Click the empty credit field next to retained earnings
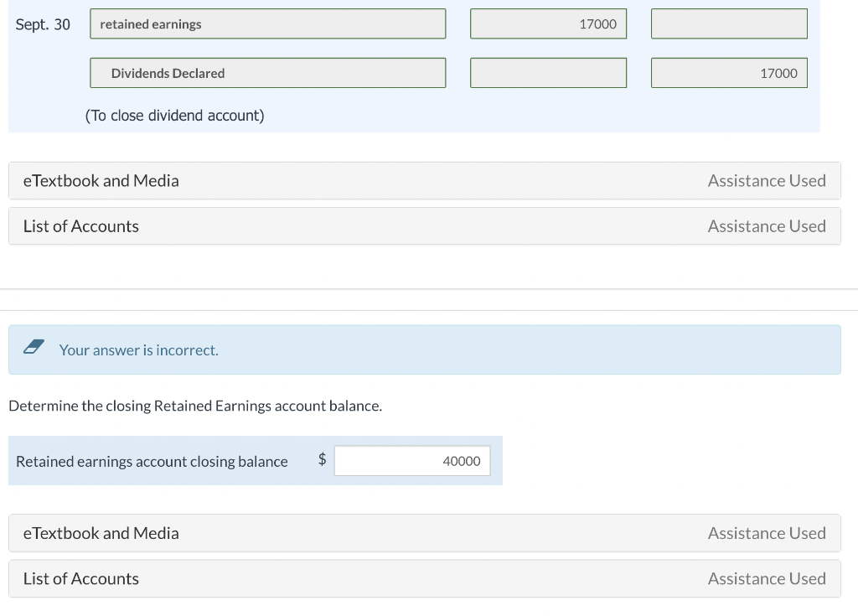This screenshot has height=616, width=858. [x=728, y=23]
